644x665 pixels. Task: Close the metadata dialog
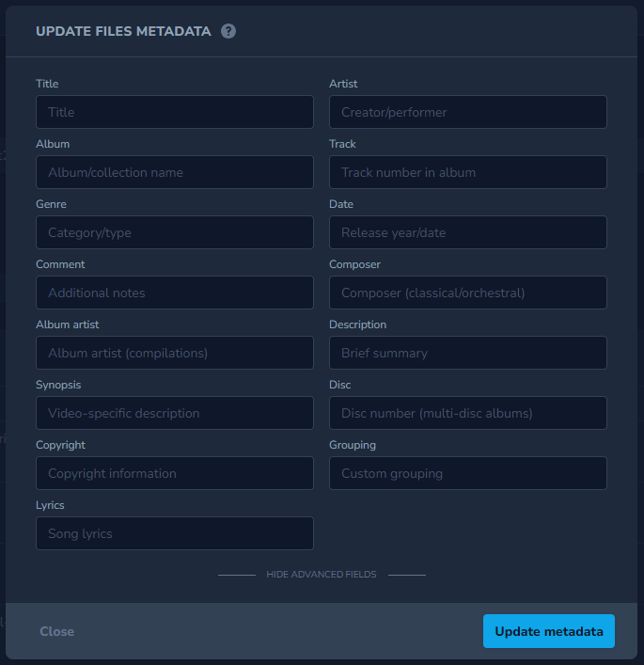tap(56, 631)
